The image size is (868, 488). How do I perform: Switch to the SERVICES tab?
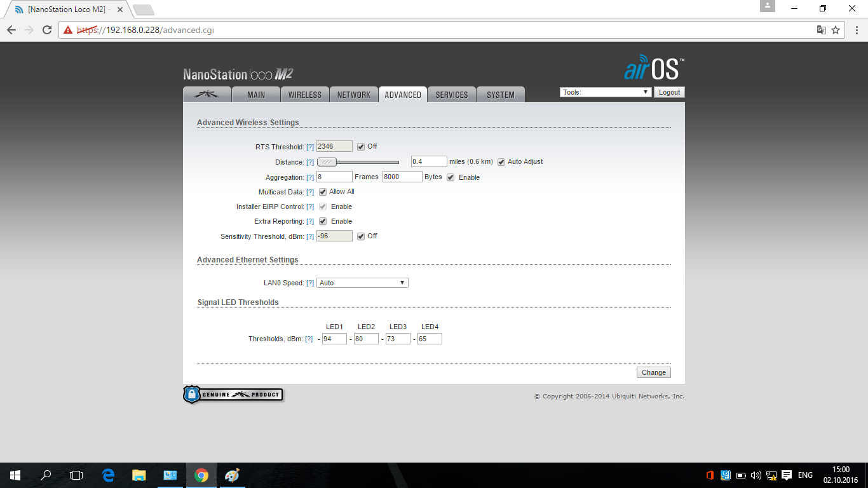click(x=452, y=95)
